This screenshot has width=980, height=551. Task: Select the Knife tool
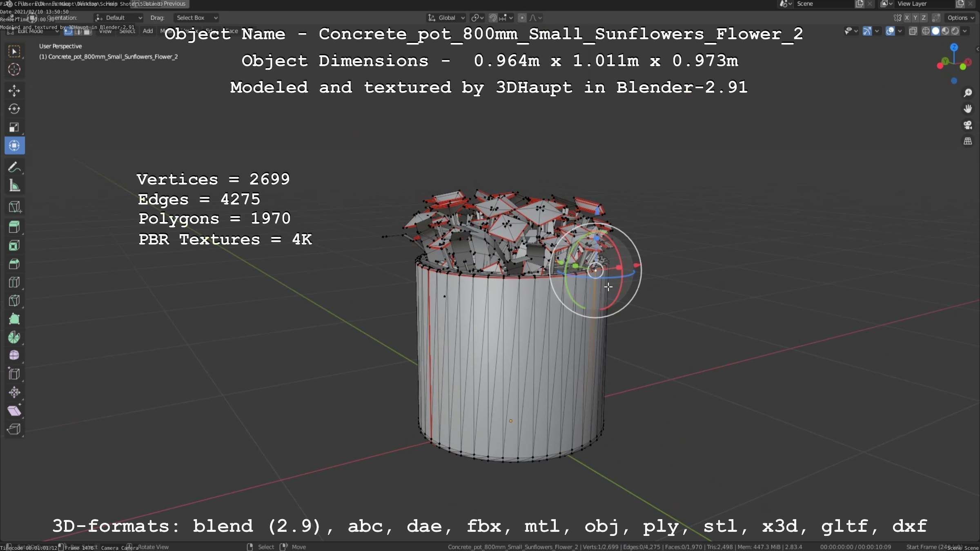pyautogui.click(x=14, y=300)
